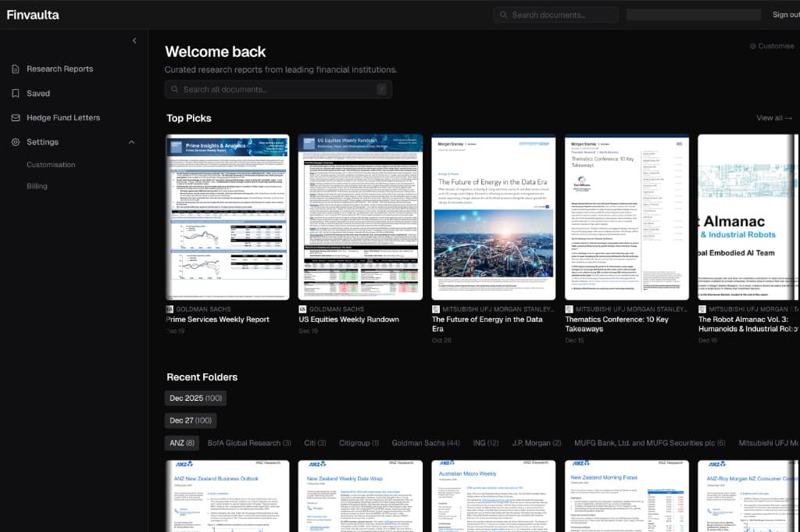
Task: Click the Customise gear icon at top right
Action: [753, 46]
